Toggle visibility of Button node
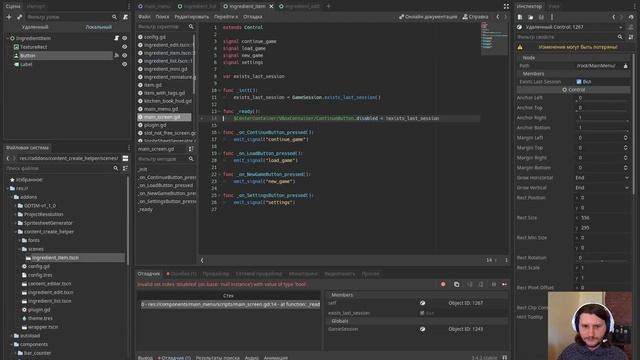The width and height of the screenshot is (640, 360). (124, 56)
